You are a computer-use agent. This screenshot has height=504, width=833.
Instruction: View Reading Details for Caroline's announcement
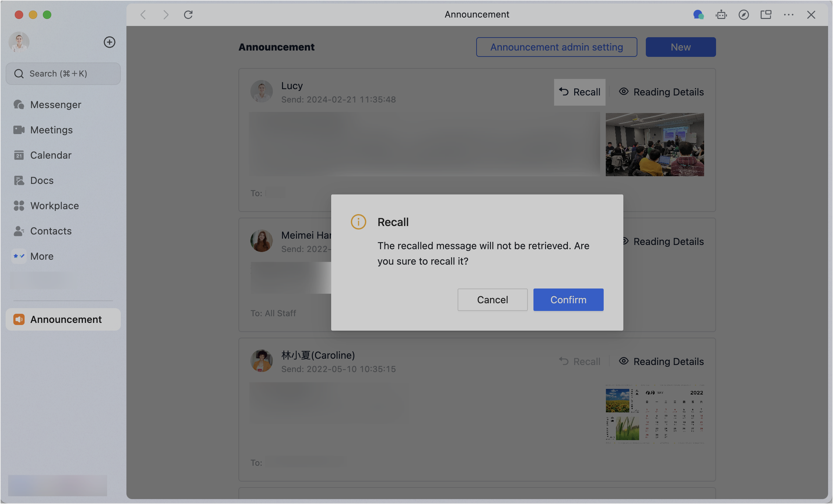tap(662, 362)
